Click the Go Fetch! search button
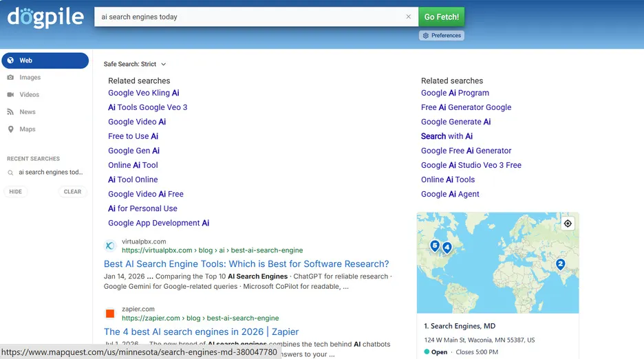This screenshot has height=359, width=644. click(x=442, y=17)
